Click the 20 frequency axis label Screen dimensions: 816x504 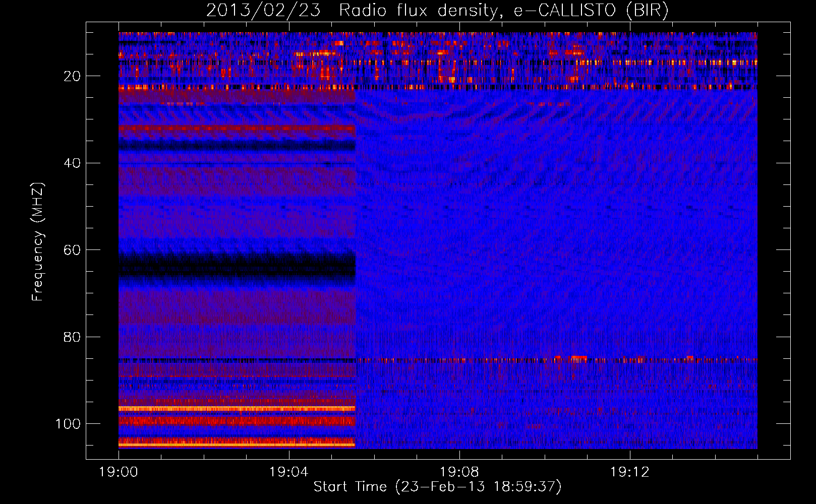click(x=72, y=76)
